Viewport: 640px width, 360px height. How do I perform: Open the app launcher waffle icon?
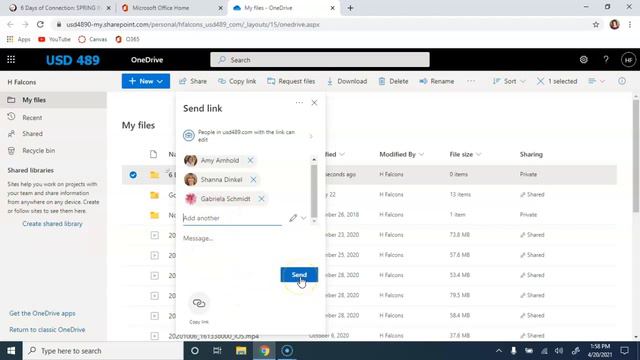[11, 60]
